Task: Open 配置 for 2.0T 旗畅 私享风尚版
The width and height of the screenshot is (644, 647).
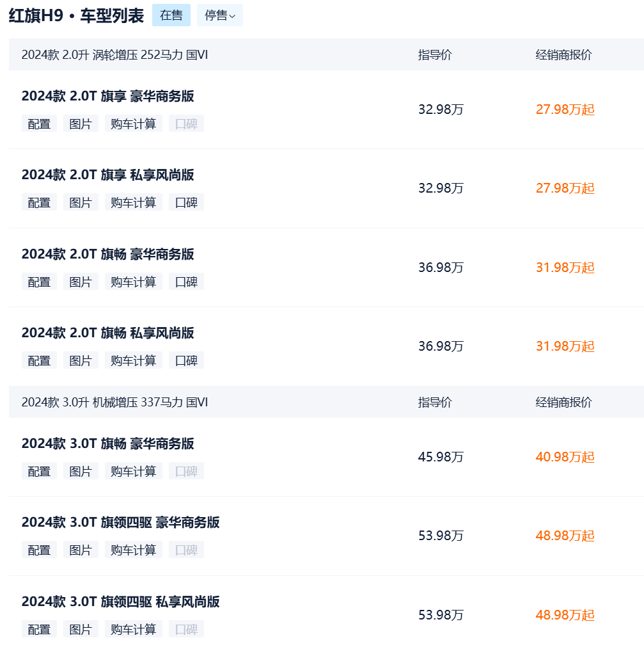Action: click(x=39, y=361)
